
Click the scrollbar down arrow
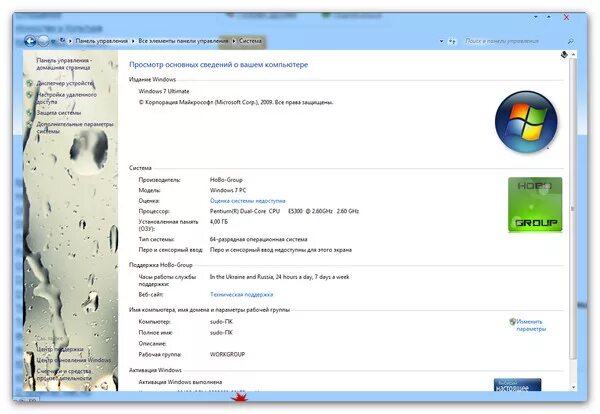click(573, 387)
